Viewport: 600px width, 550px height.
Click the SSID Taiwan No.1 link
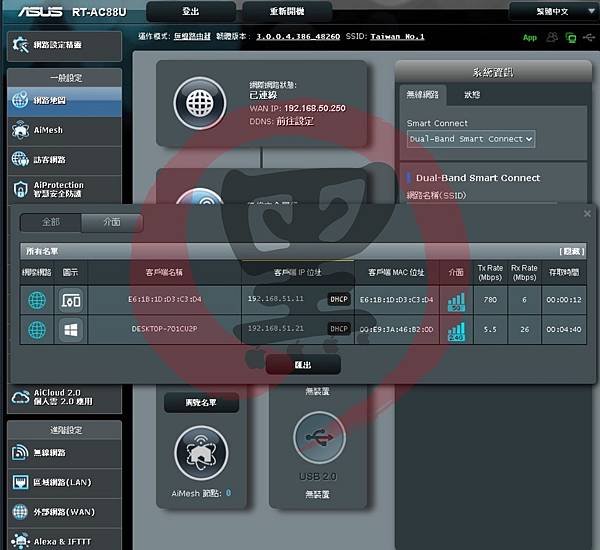click(x=397, y=37)
